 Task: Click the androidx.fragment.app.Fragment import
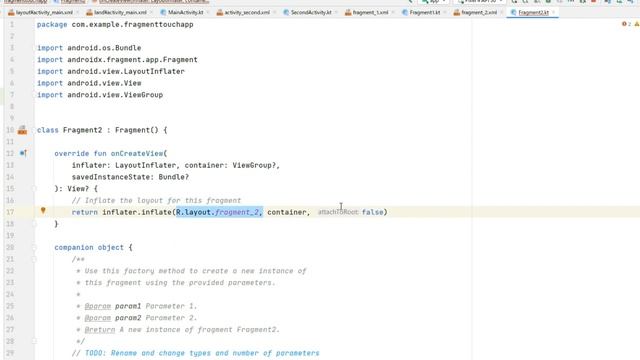click(132, 60)
